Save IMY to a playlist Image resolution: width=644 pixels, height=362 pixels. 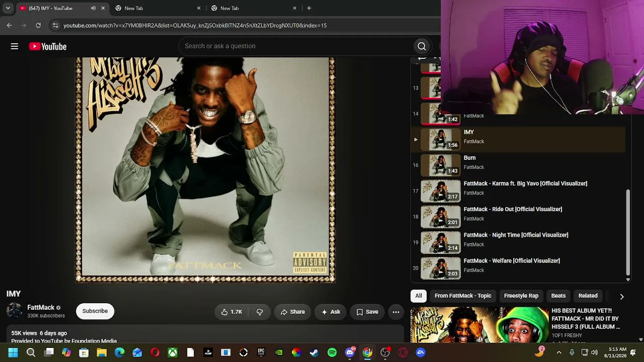[367, 312]
